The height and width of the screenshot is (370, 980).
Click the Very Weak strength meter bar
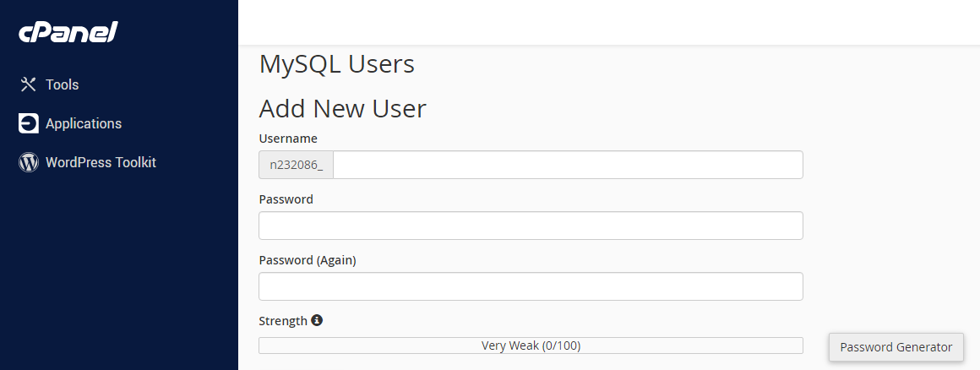(531, 346)
